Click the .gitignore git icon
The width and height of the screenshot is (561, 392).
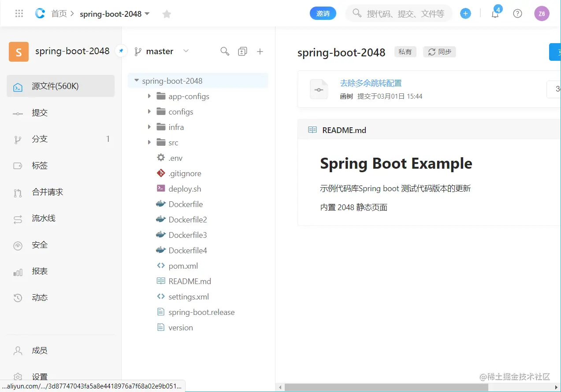click(x=161, y=173)
